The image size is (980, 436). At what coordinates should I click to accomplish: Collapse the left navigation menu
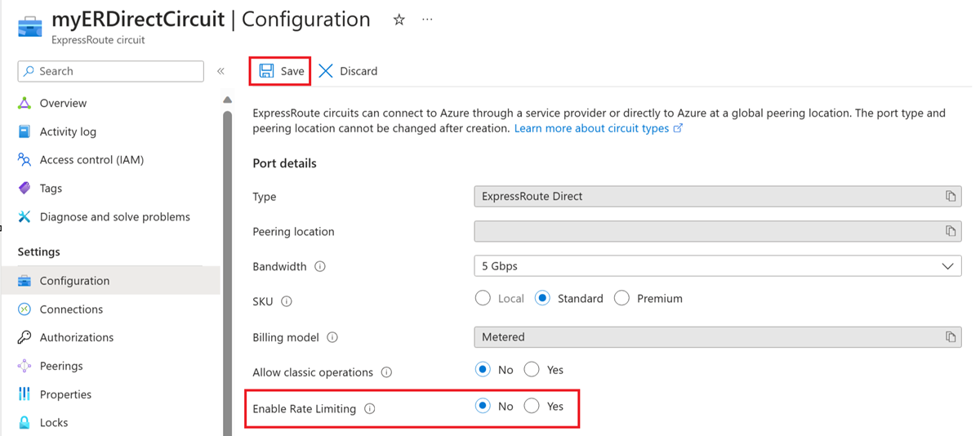[220, 71]
